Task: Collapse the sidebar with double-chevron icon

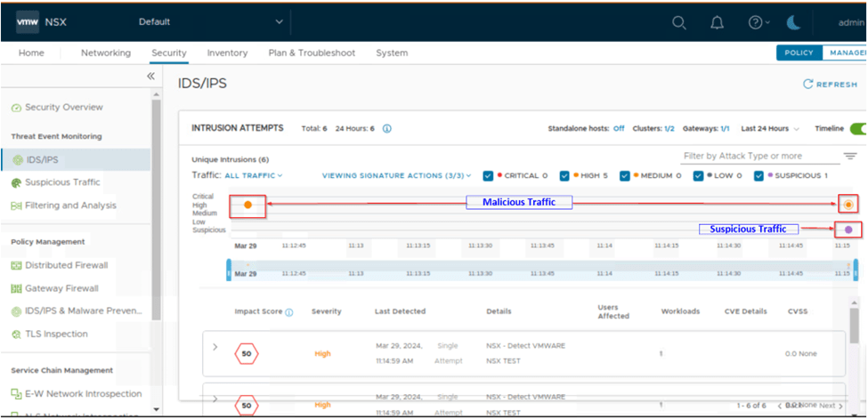Action: point(151,77)
